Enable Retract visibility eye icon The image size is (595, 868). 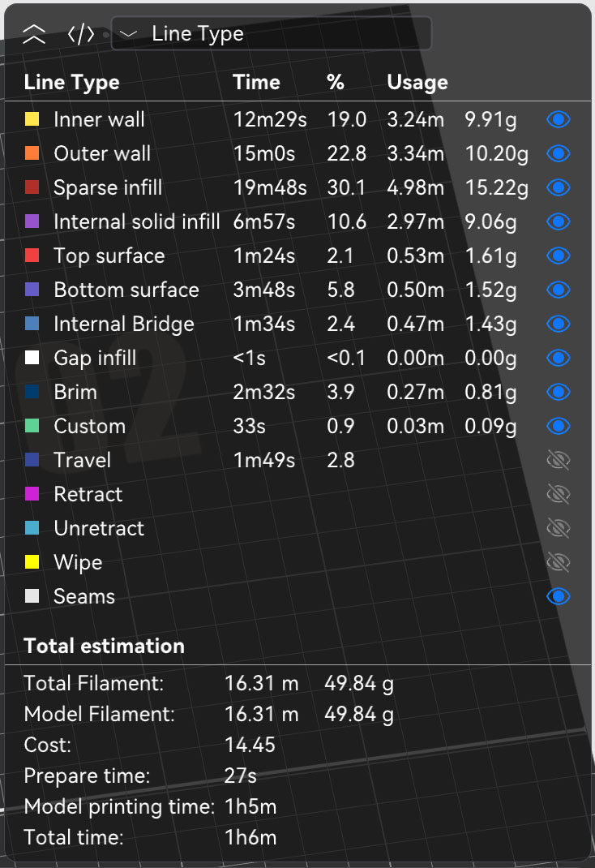(559, 495)
